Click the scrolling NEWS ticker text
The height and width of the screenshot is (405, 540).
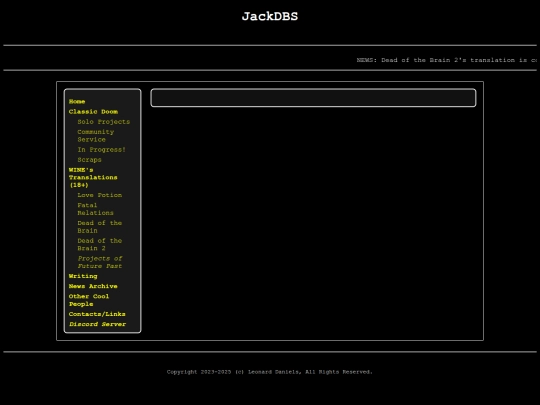tap(447, 60)
